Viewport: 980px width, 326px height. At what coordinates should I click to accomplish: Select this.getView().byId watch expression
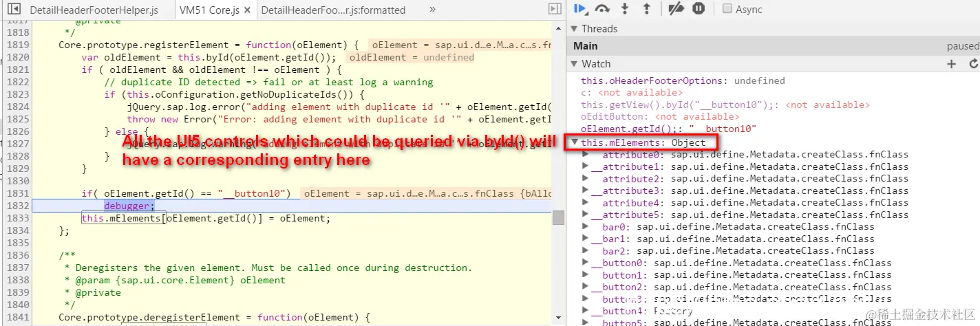pyautogui.click(x=725, y=105)
